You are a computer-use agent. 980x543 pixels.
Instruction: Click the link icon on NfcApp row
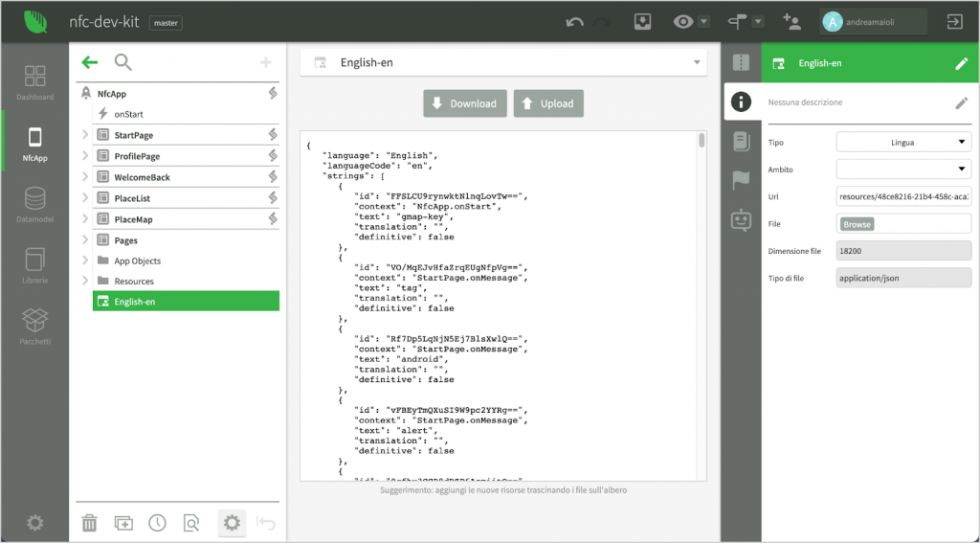[x=273, y=93]
